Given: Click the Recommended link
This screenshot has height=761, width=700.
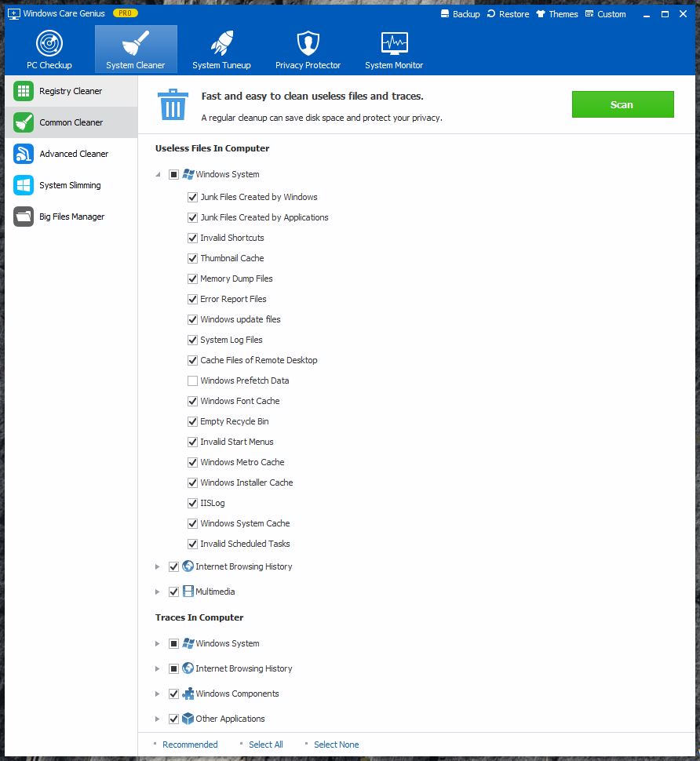Looking at the screenshot, I should click(x=190, y=745).
